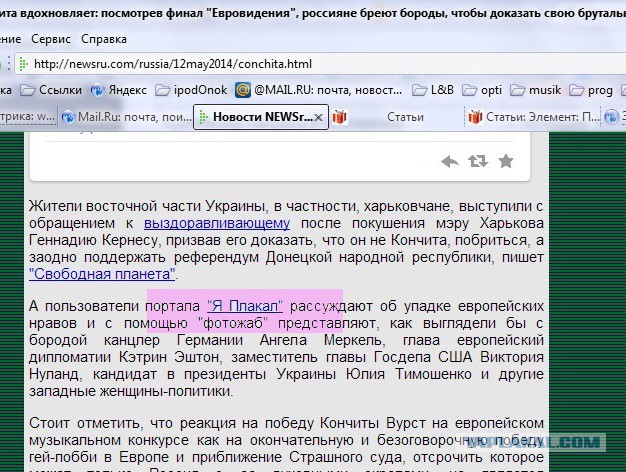The image size is (626, 472).
Task: Open the prog bookmarks folder
Action: (591, 90)
